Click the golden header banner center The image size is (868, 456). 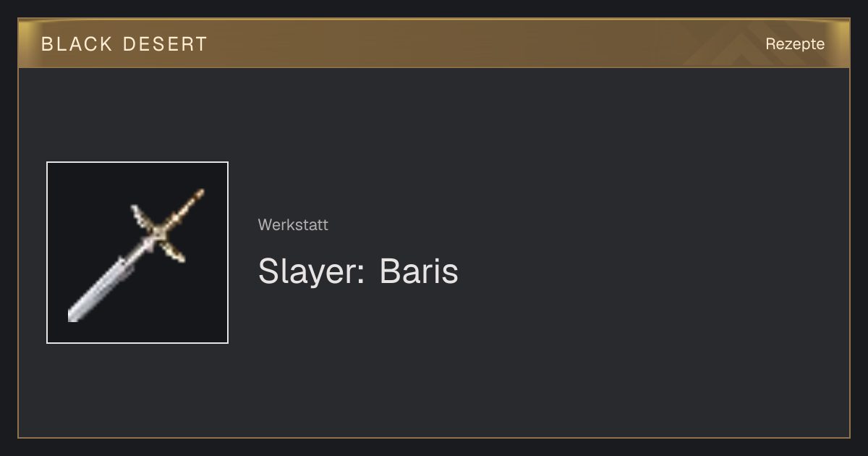pyautogui.click(x=434, y=43)
